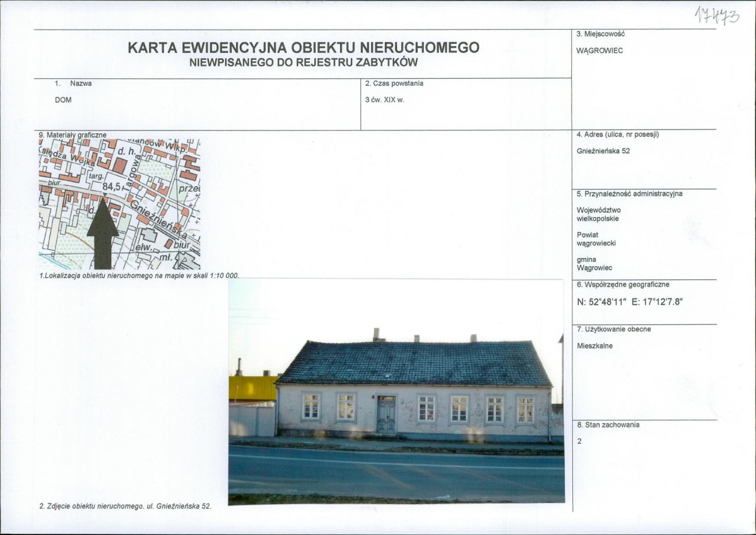Select the label '1. Nazwa'
The width and height of the screenshot is (756, 535).
(73, 83)
